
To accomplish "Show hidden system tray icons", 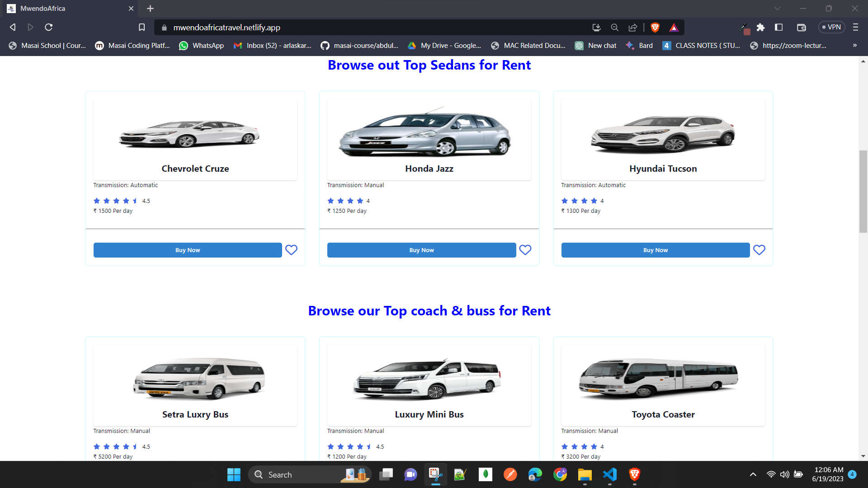I will pyautogui.click(x=753, y=474).
